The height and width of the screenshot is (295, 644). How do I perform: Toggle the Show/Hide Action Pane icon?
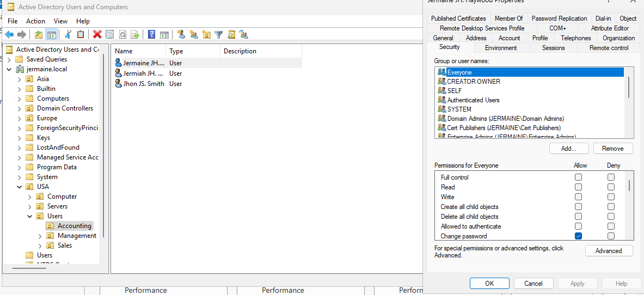pos(164,34)
